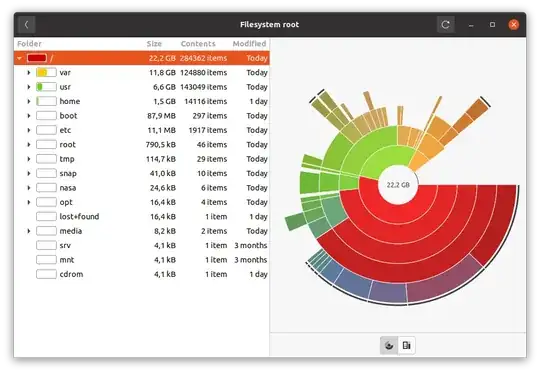Click the green usage bar of usr

46,87
